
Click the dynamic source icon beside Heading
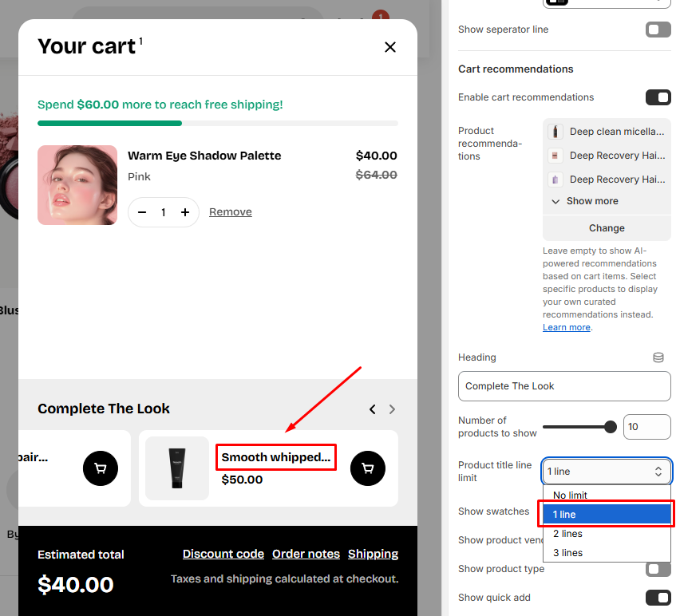658,357
